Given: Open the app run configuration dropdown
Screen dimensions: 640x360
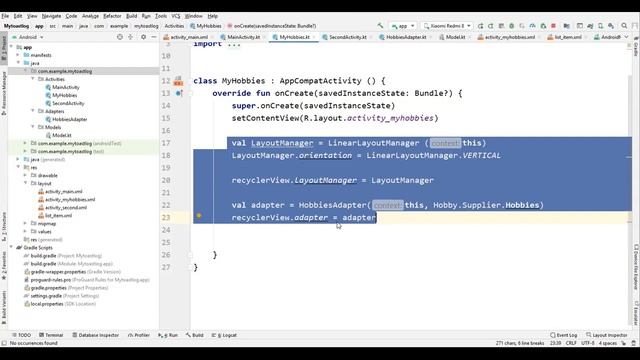Looking at the screenshot, I should (x=403, y=26).
